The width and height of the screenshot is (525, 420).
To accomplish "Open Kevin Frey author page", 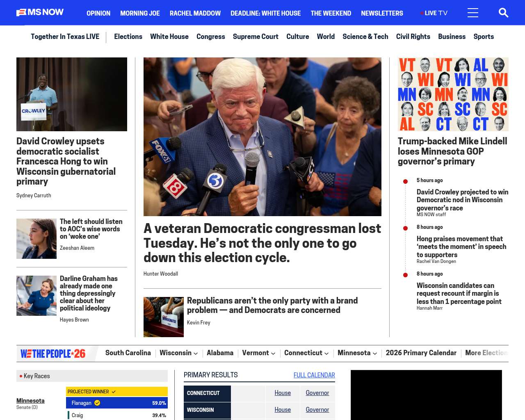I will pos(199,322).
